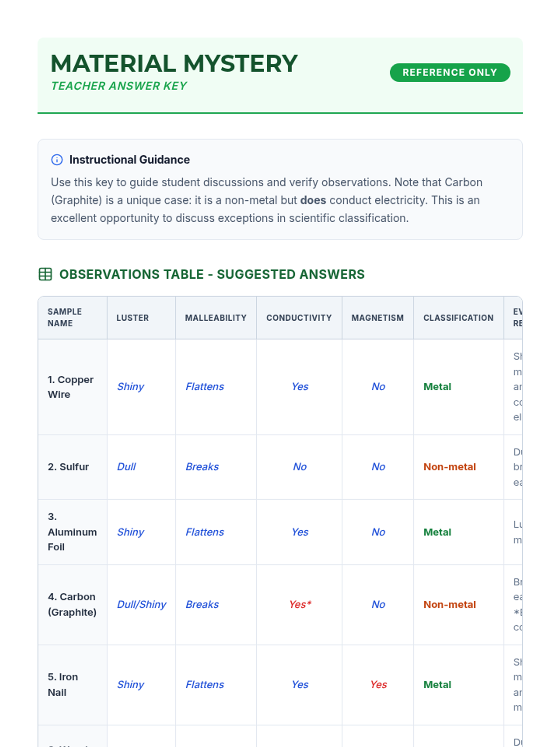Select the Malleability column header
Screen dimensions: 560x747
click(x=216, y=318)
